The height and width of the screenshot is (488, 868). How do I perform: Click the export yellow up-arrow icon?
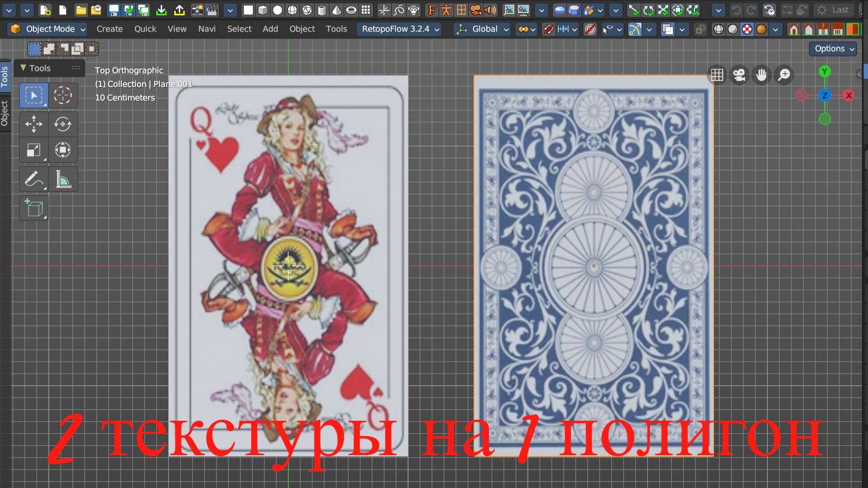point(179,10)
